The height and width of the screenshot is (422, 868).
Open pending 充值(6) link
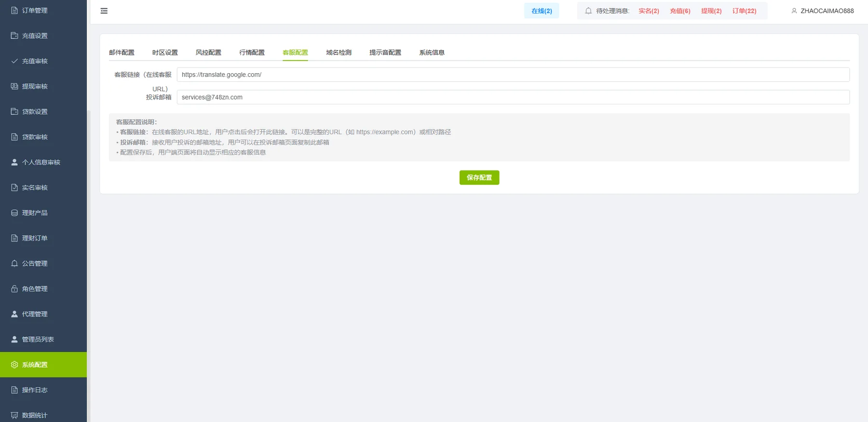[680, 11]
